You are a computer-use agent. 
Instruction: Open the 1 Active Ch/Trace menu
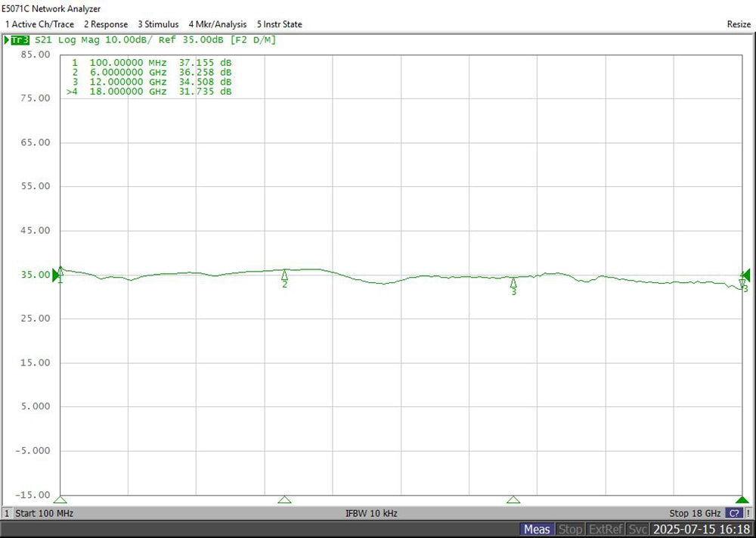[x=39, y=24]
